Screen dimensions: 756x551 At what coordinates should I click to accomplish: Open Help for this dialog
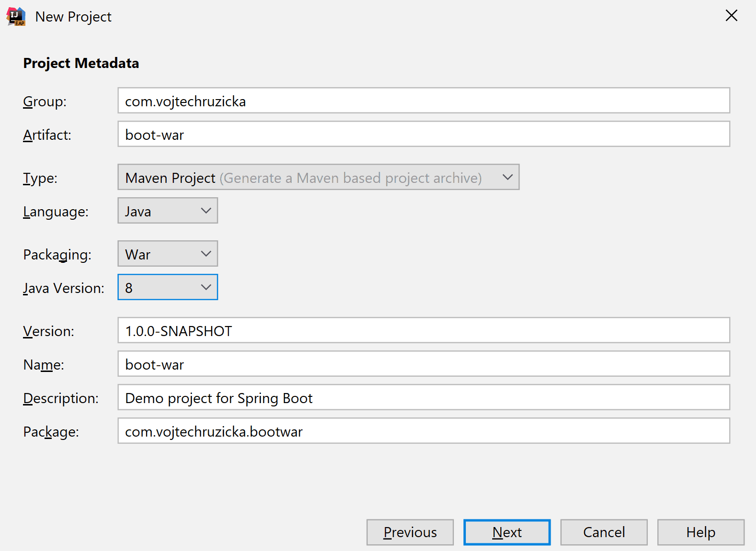700,532
